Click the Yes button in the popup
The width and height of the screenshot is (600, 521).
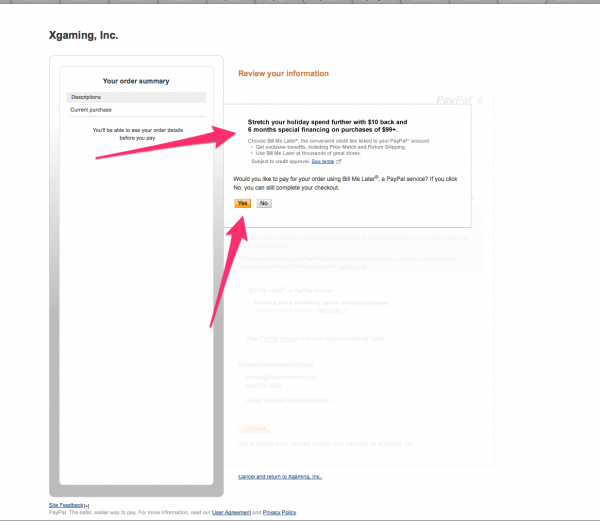pyautogui.click(x=242, y=203)
